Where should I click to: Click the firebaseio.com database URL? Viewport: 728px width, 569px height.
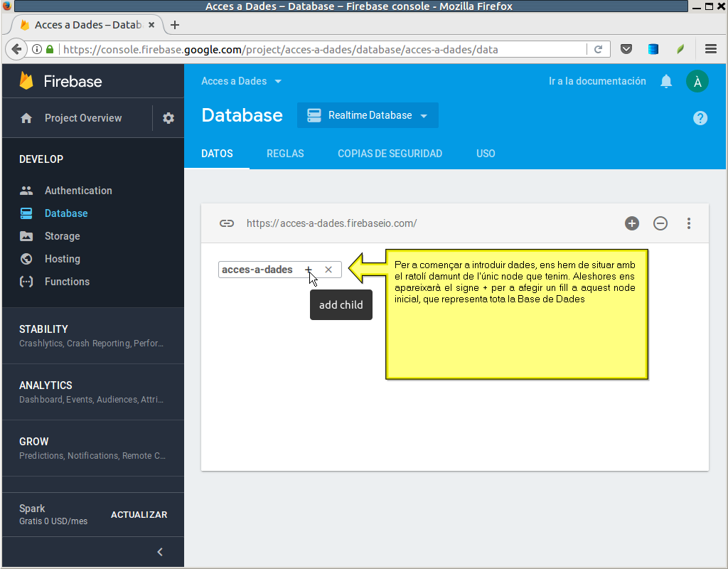[331, 223]
